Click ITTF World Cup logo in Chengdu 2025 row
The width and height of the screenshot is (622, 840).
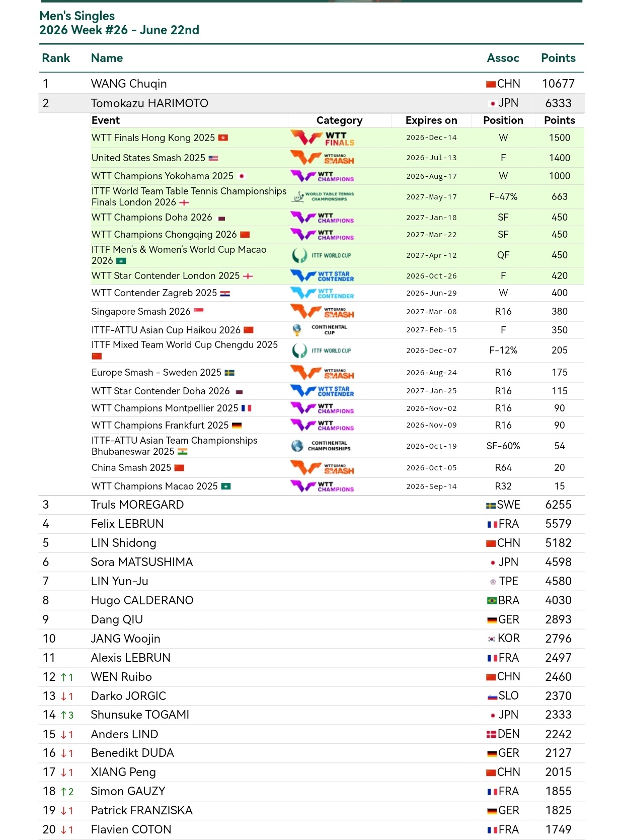(322, 351)
